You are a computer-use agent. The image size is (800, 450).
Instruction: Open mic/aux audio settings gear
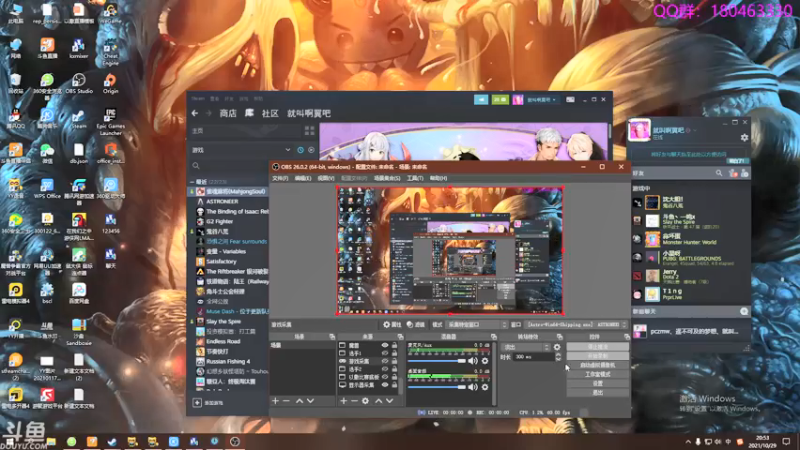[x=485, y=361]
